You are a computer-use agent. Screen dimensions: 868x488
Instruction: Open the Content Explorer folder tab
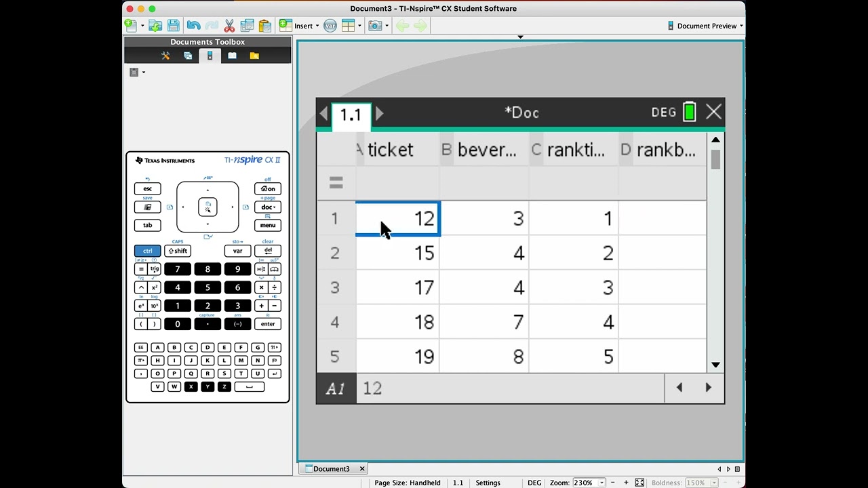(x=254, y=56)
